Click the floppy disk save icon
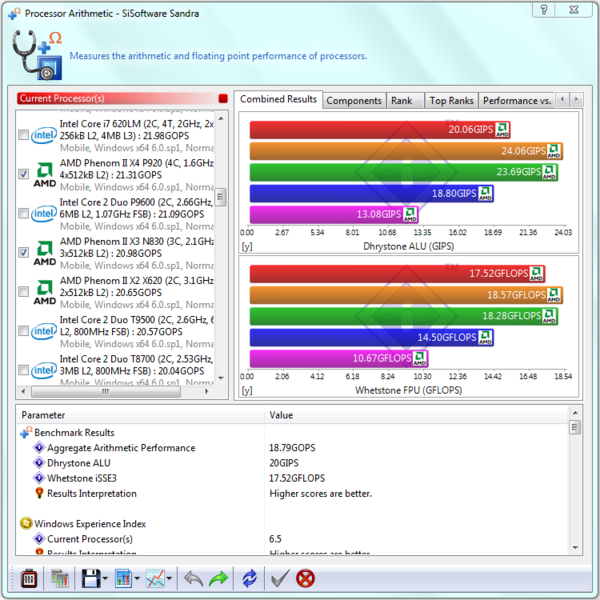The height and width of the screenshot is (600, 600). (x=91, y=578)
